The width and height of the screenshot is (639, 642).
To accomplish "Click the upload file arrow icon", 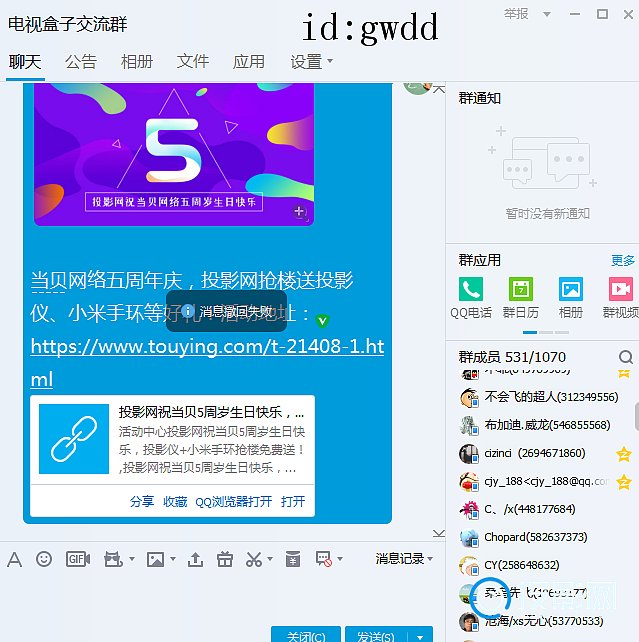I will (x=195, y=559).
